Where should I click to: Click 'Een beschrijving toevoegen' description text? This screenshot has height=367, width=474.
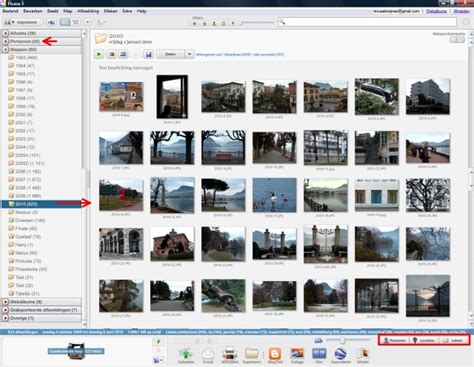point(126,68)
